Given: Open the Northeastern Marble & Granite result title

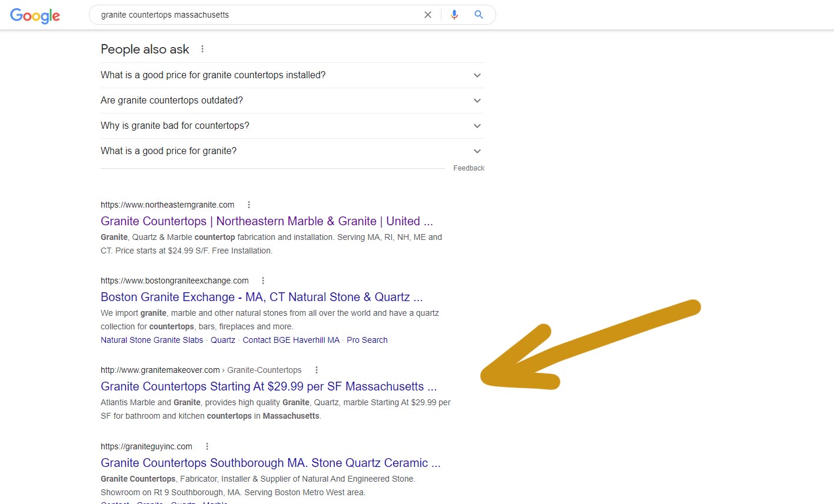Looking at the screenshot, I should coord(267,221).
